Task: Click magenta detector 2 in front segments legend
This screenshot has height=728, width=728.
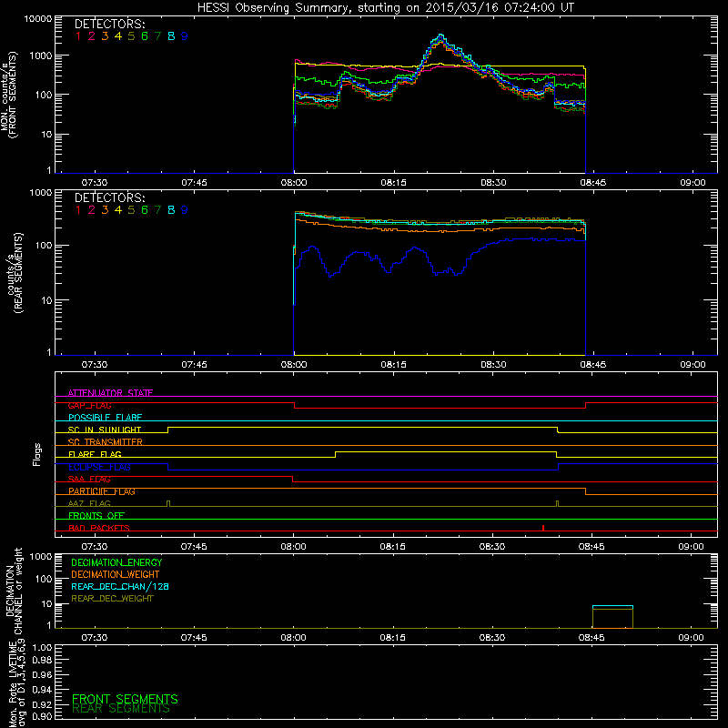Action: (92, 36)
